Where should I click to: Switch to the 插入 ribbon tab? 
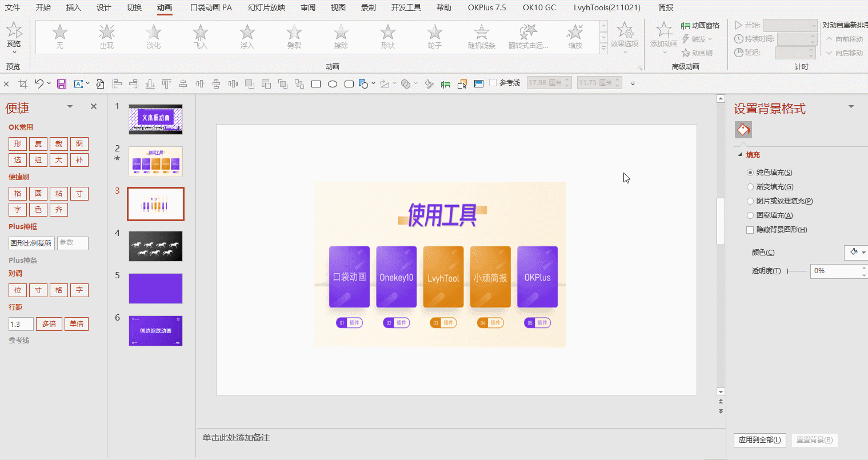(x=74, y=7)
